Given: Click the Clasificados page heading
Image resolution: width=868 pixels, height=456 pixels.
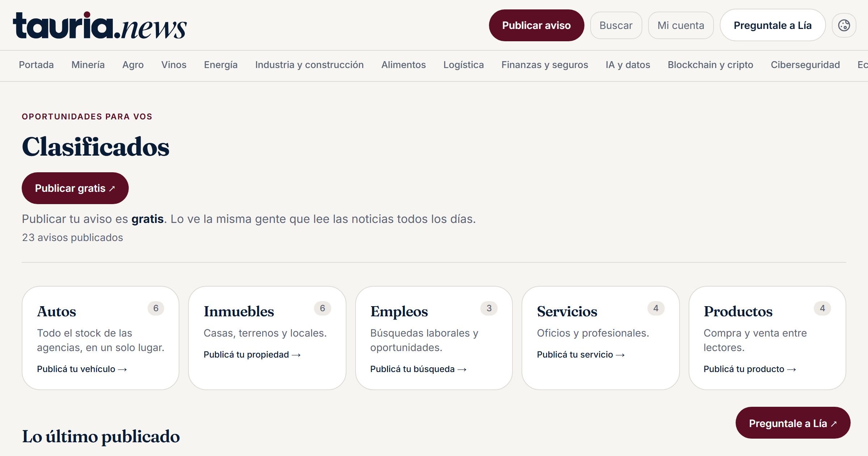Looking at the screenshot, I should (x=95, y=147).
